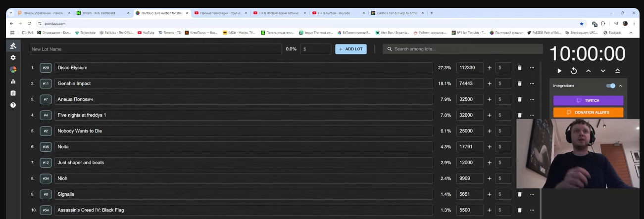Open the auction gavel sidebar icon
Viewport: 644px width, 219px height.
tap(13, 46)
